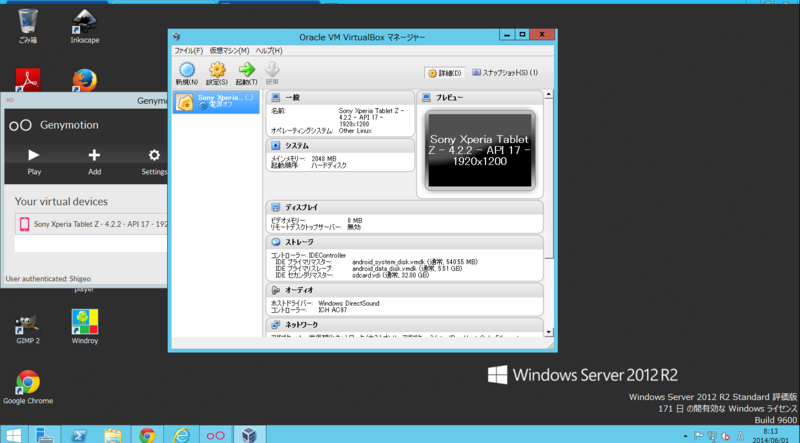This screenshot has width=800, height=443.
Task: Click the Audio (オーディオ) section header
Action: coord(404,290)
